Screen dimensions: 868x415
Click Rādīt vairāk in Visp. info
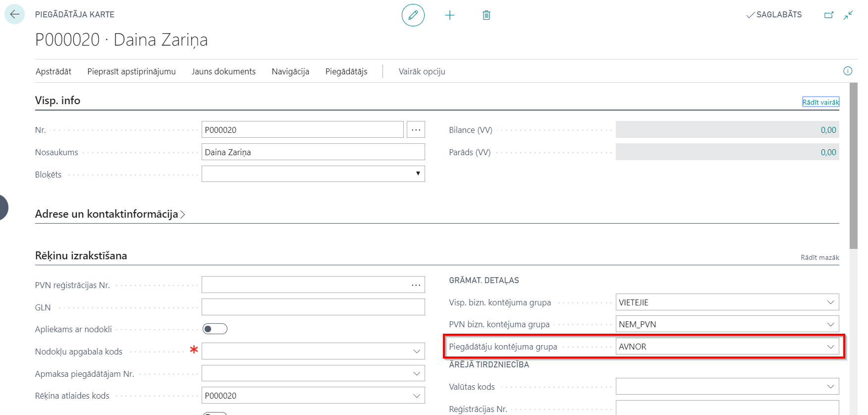[821, 102]
